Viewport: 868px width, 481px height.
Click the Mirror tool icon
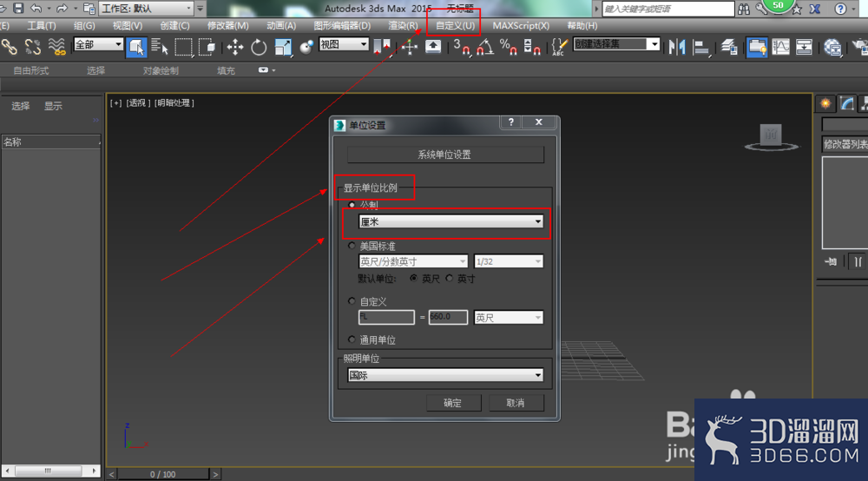click(x=677, y=47)
